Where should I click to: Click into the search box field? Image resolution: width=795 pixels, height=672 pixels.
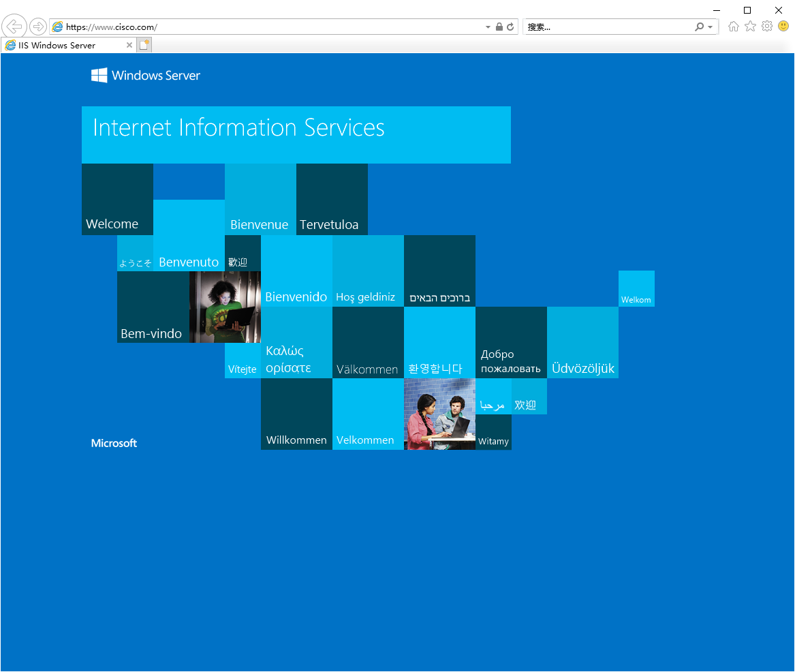[608, 27]
